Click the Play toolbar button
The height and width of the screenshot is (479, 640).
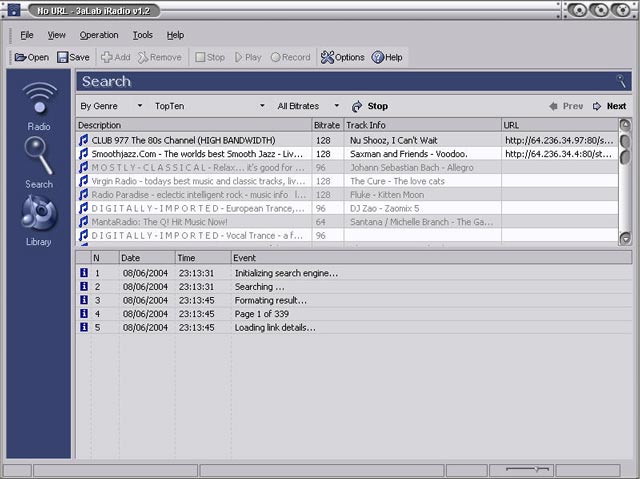pyautogui.click(x=248, y=58)
